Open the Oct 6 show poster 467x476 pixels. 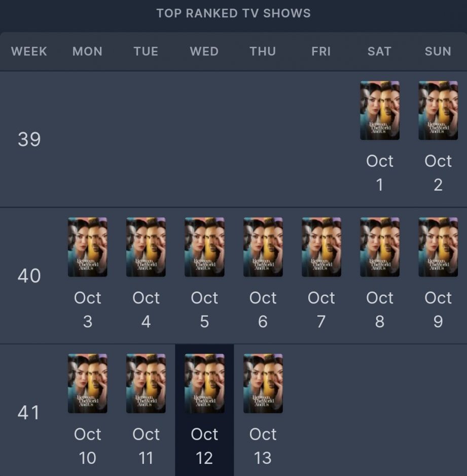click(x=263, y=247)
